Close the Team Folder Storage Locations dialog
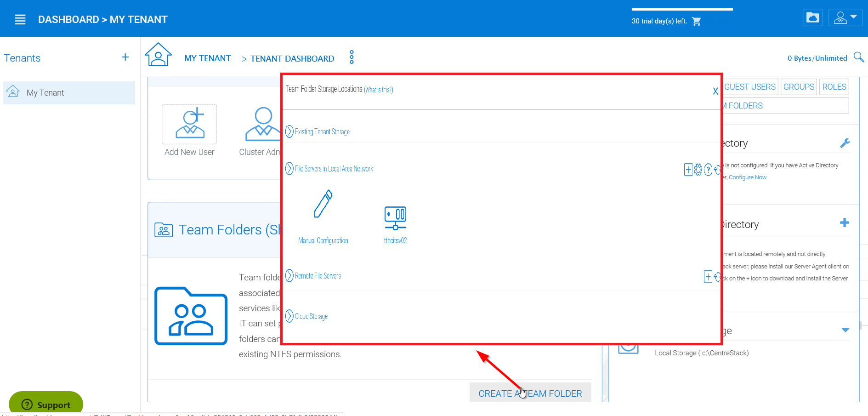 point(715,91)
